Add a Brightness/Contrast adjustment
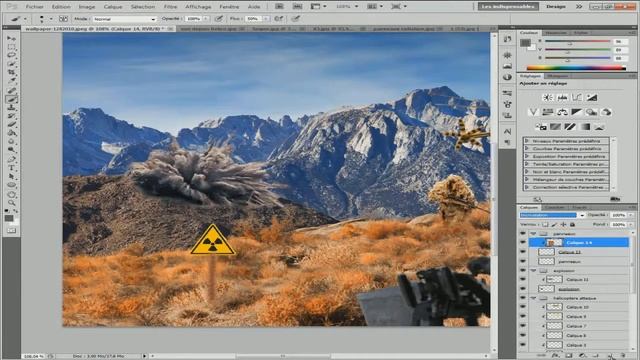Screen dimensions: 640x360 548,97
